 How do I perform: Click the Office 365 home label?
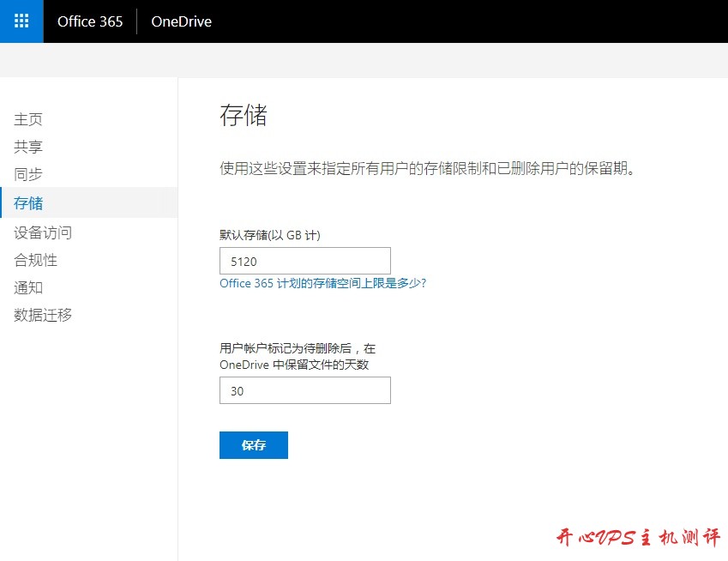click(x=90, y=21)
